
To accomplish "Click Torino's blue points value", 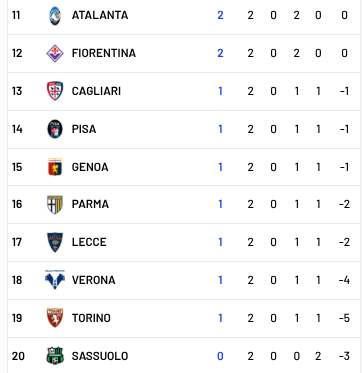I will click(x=220, y=318).
